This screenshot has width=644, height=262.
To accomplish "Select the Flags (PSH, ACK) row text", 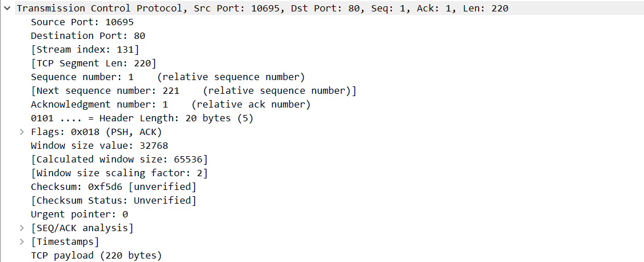I will pos(96,132).
